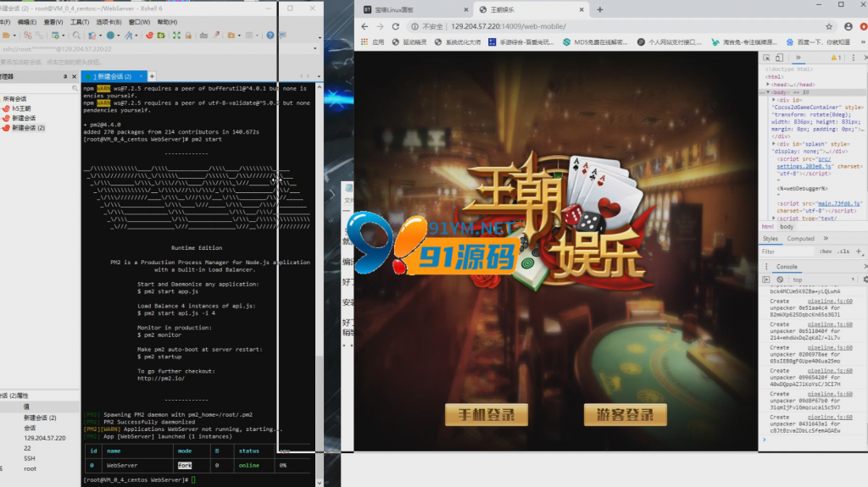Open the 查看(V) menu in Xshell
This screenshot has width=868, height=487.
coord(53,22)
